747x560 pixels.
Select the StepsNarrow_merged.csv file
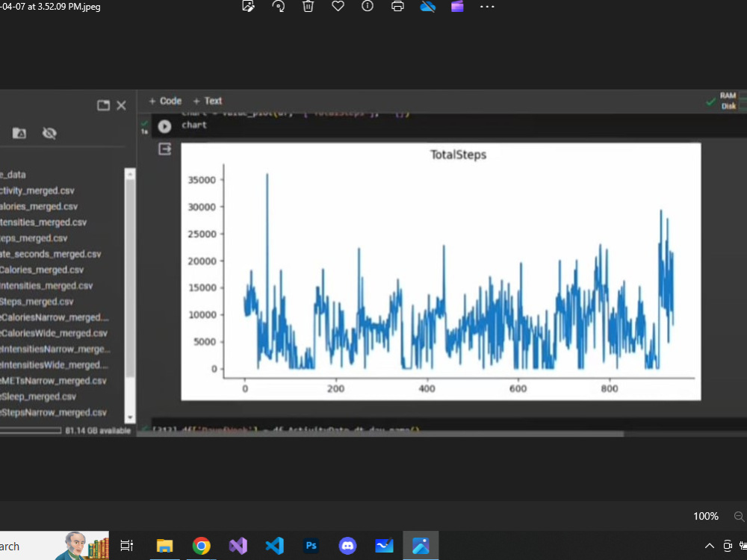tap(53, 412)
